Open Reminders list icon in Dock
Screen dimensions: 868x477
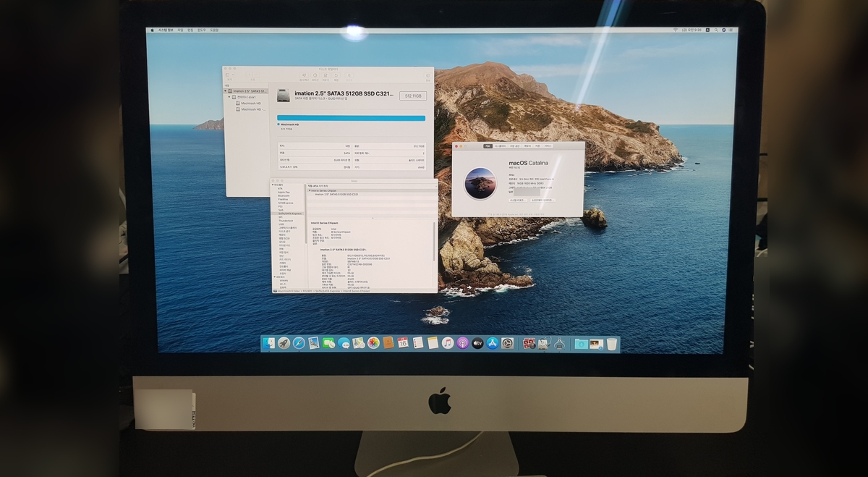pos(418,343)
